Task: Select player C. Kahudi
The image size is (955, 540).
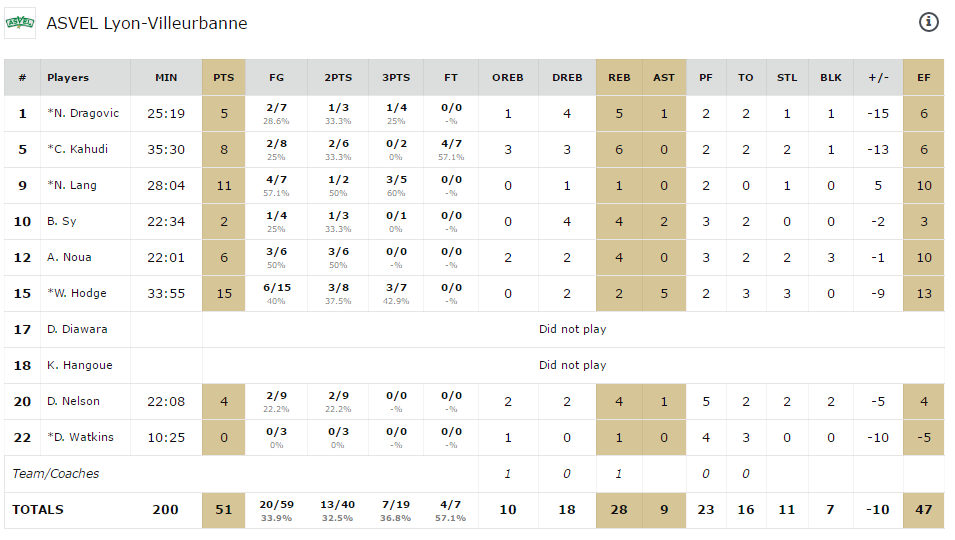Action: [x=77, y=150]
